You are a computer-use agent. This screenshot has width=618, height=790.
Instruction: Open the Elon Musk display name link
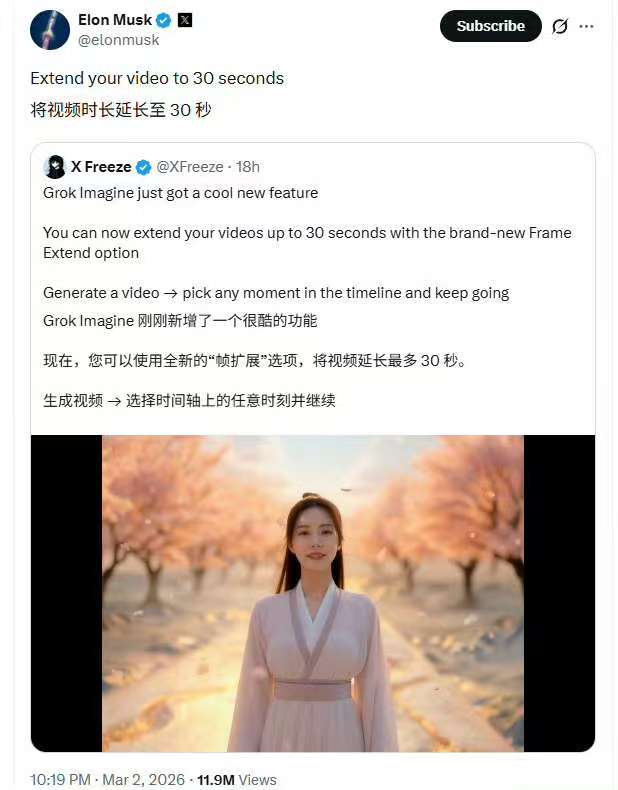click(115, 20)
